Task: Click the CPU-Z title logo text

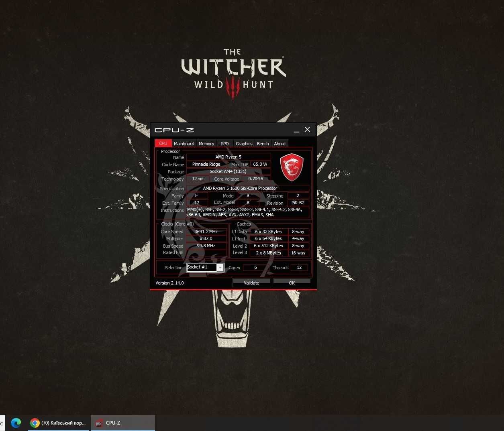Action: [174, 130]
